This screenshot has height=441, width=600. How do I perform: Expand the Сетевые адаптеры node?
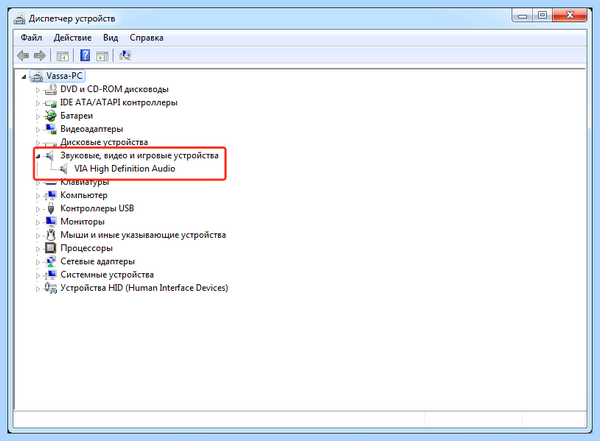click(x=38, y=262)
